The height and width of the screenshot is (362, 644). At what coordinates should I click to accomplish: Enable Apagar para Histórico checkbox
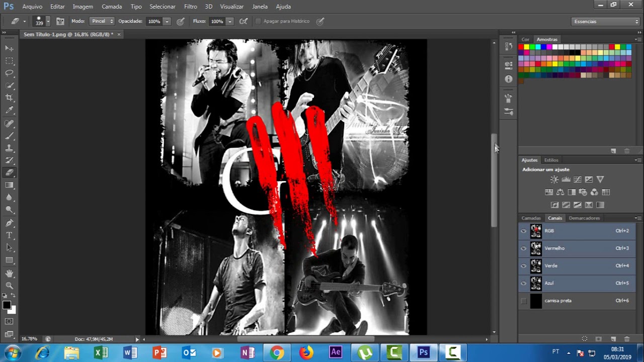pos(259,21)
